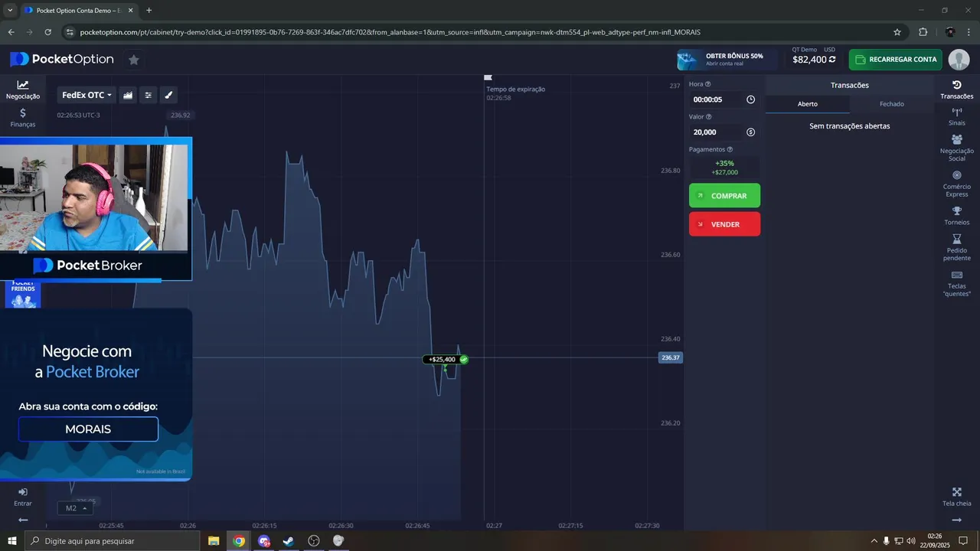Open Steam from the taskbar
The height and width of the screenshot is (551, 980).
point(289,541)
